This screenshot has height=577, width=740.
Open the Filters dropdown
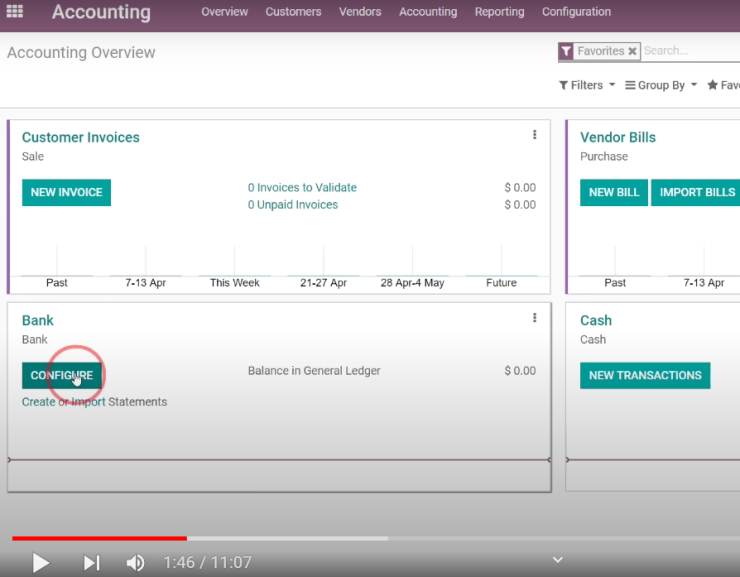[587, 85]
